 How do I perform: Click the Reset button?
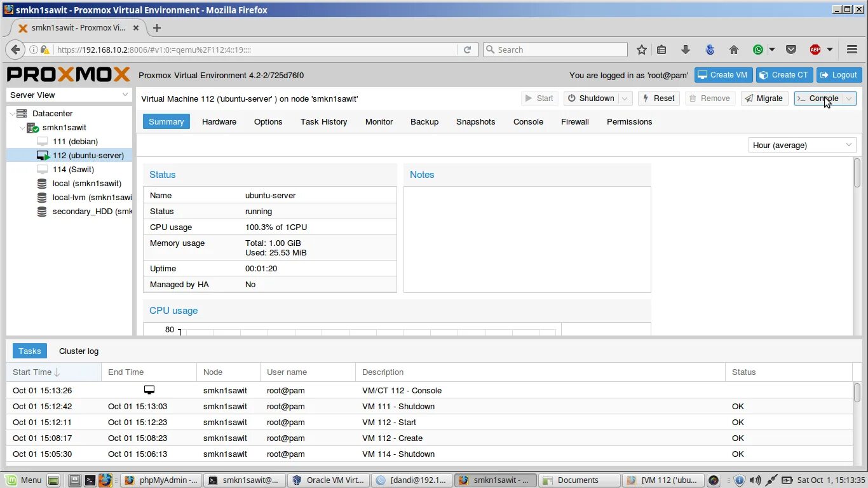coord(658,98)
